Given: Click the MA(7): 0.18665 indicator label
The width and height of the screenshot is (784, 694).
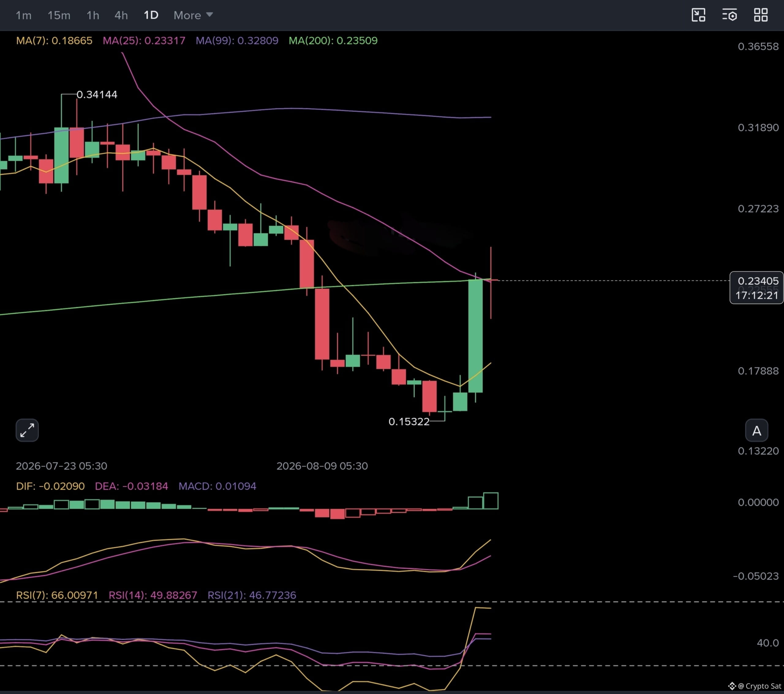Looking at the screenshot, I should coord(54,41).
